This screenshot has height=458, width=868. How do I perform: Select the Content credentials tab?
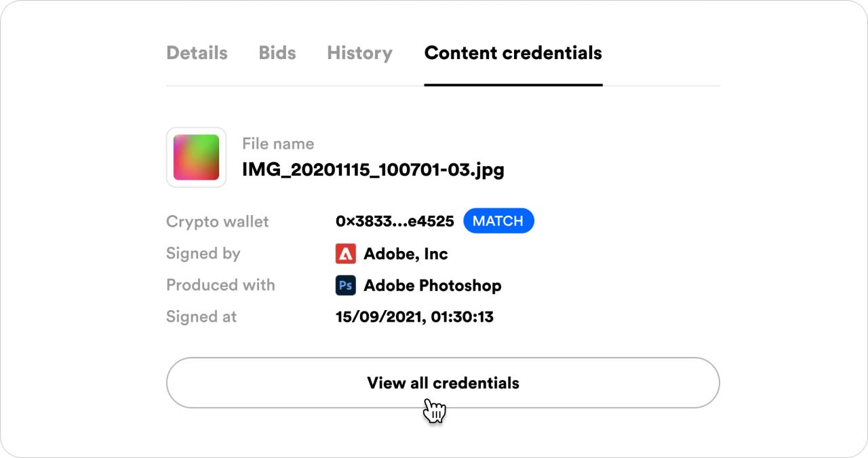[513, 53]
